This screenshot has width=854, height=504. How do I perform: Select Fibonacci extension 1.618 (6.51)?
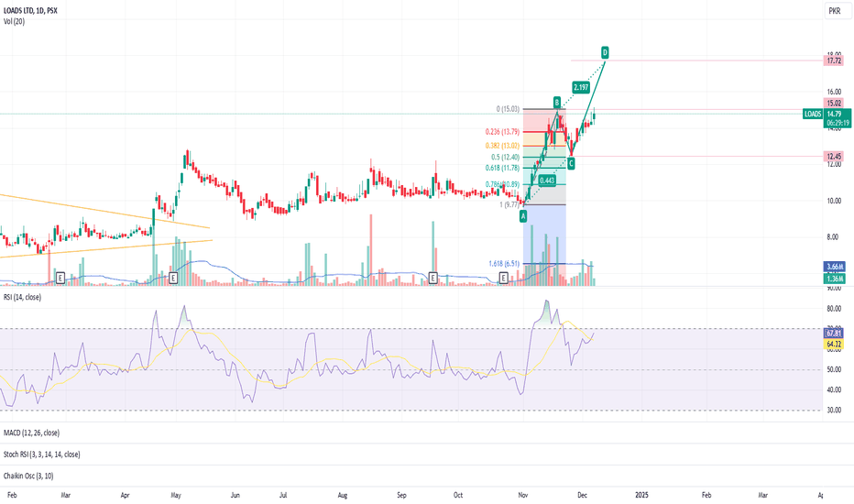(504, 264)
